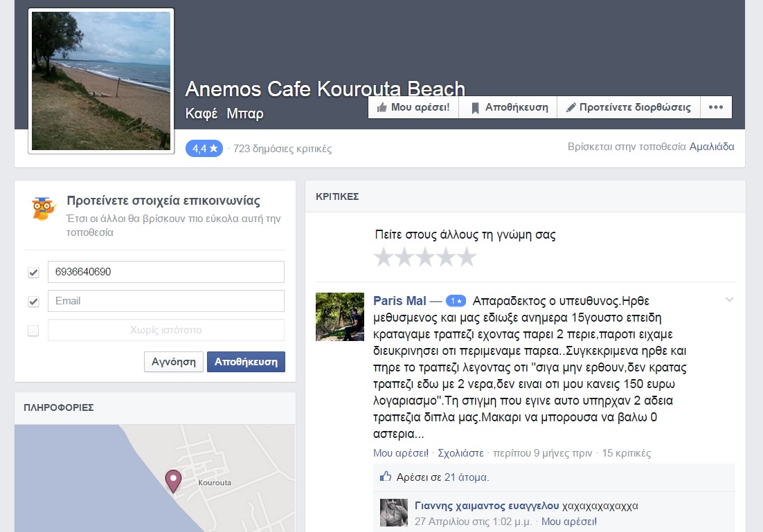763x532 pixels.
Task: Toggle the phone number checkbox
Action: click(33, 273)
